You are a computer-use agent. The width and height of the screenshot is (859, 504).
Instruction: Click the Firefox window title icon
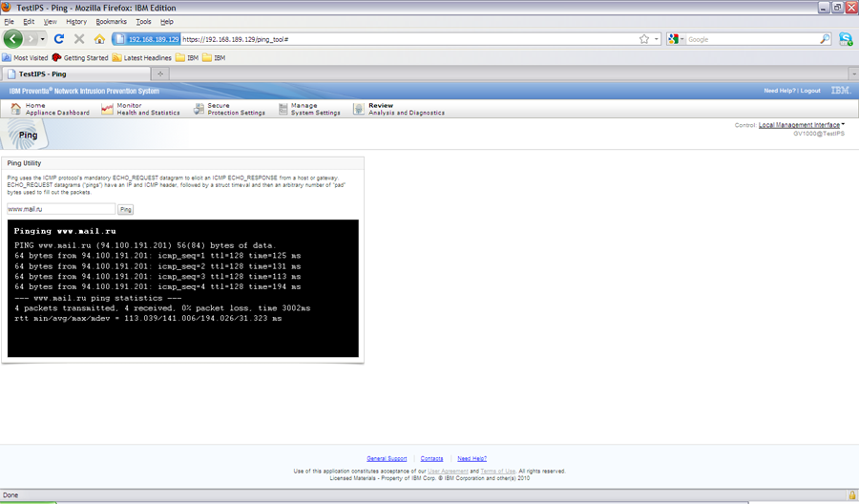[6, 7]
